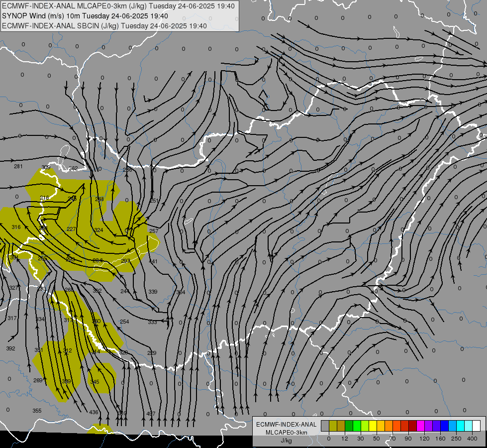Click the map value 436

pos(94,412)
